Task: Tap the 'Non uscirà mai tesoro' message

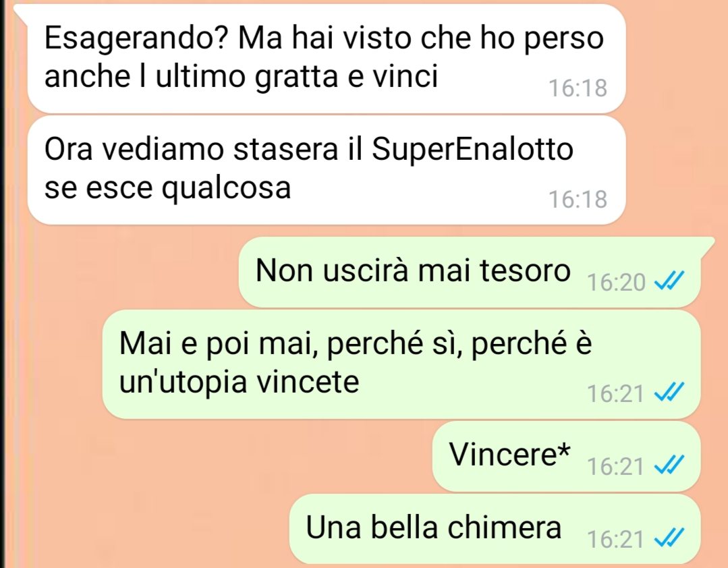Action: point(470,272)
